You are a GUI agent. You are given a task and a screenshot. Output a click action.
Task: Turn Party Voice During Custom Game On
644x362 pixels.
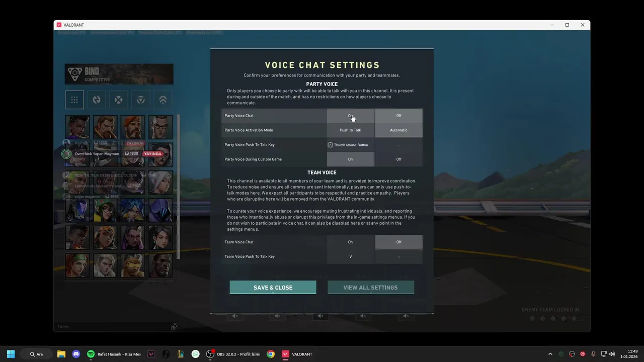(x=351, y=159)
